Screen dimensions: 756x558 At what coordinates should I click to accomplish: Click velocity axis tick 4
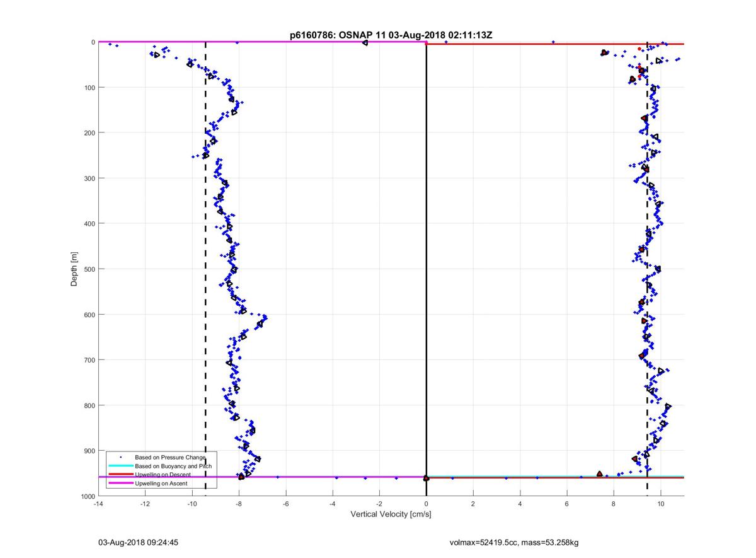click(520, 504)
